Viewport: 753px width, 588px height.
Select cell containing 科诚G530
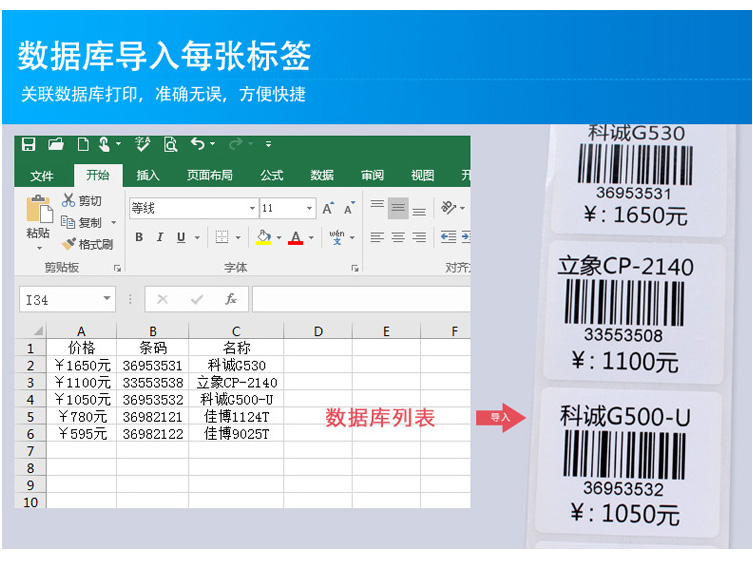click(x=236, y=365)
